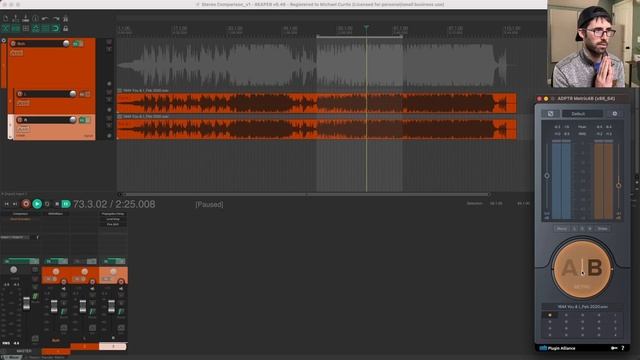Select Stereo in MetricAB monitor buttons
Image resolution: width=640 pixels, height=360 pixels.
(602, 229)
